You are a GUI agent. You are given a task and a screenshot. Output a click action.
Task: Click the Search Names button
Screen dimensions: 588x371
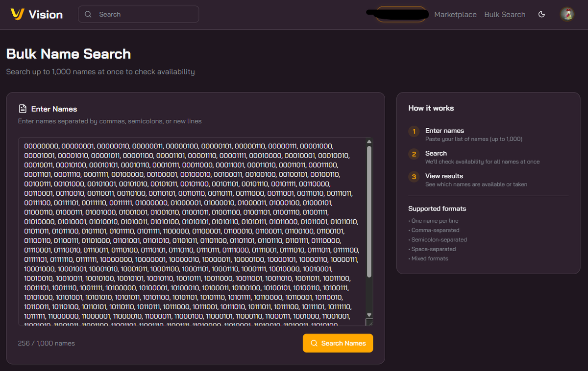338,343
